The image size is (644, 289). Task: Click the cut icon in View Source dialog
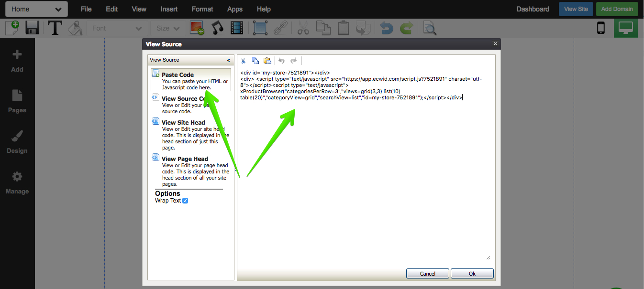tap(243, 61)
